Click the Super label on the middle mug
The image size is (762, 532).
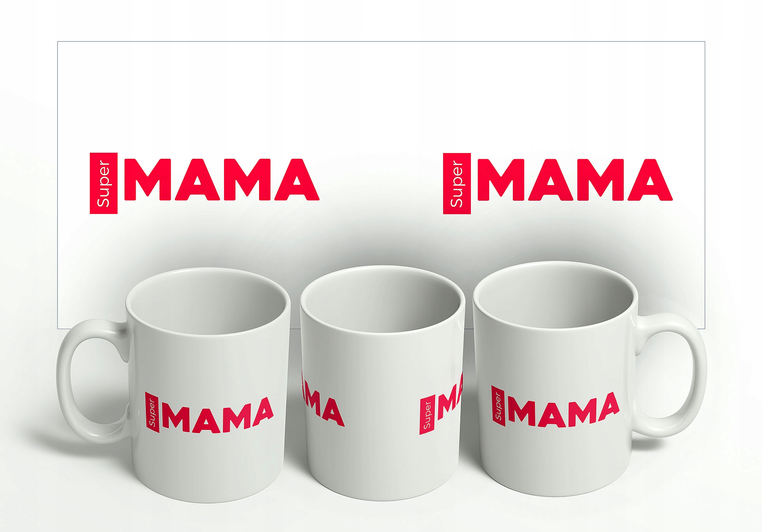[x=427, y=416]
